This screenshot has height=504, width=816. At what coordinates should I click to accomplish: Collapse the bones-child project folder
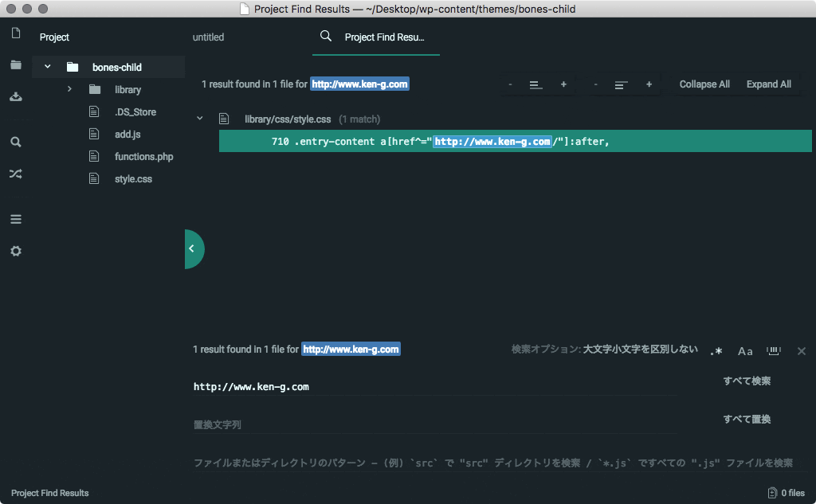pos(47,67)
